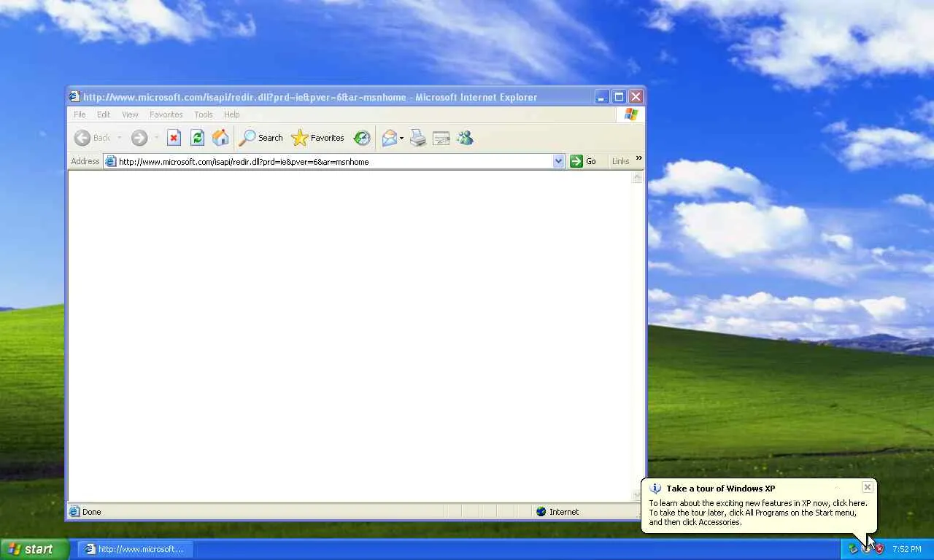
Task: Go to the Home page via house icon
Action: point(220,138)
